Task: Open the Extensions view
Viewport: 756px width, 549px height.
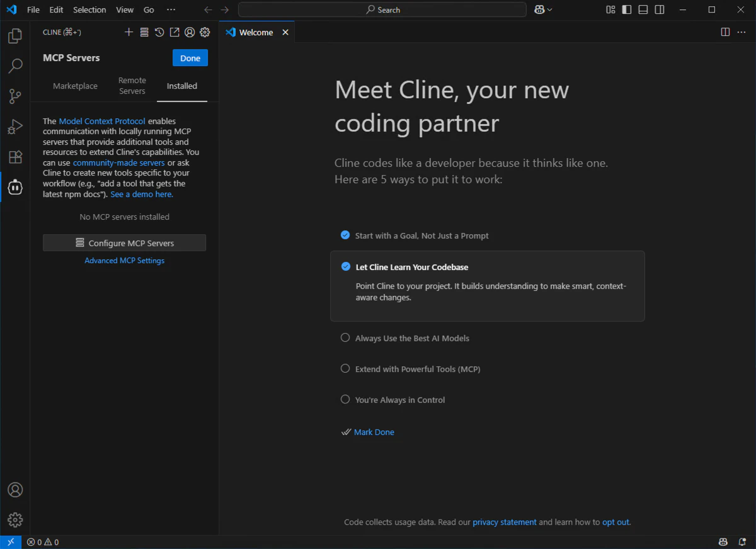Action: click(15, 157)
